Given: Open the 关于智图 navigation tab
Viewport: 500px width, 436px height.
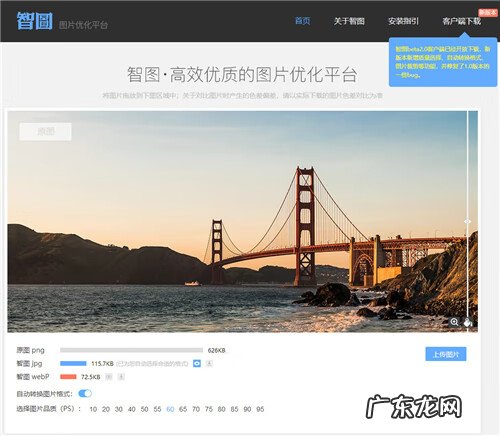Looking at the screenshot, I should tap(349, 21).
